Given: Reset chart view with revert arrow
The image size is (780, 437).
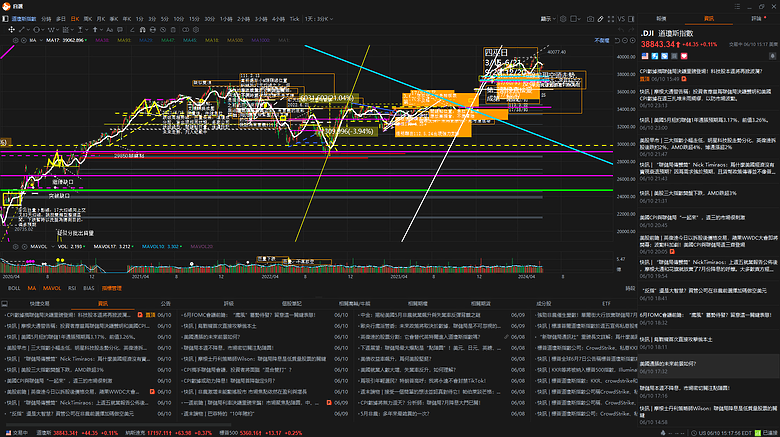Looking at the screenshot, I should click(x=617, y=40).
